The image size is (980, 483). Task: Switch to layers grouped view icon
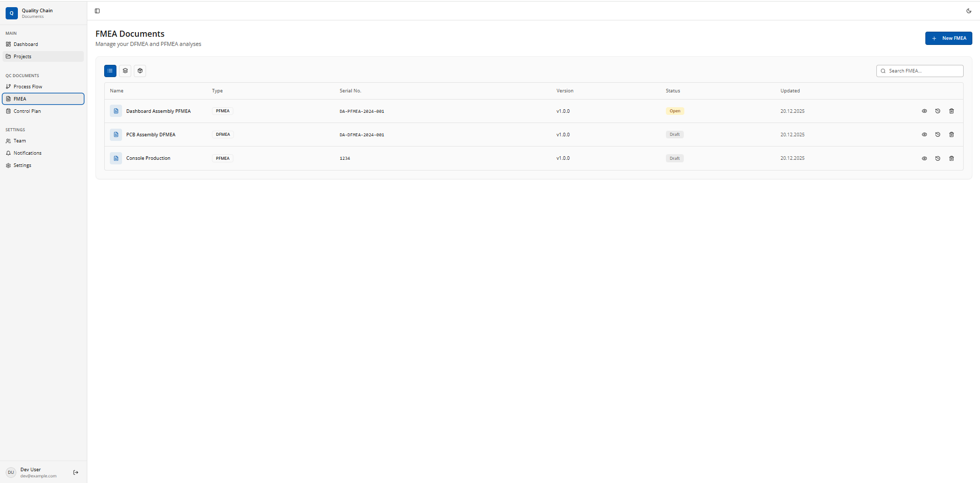(125, 71)
